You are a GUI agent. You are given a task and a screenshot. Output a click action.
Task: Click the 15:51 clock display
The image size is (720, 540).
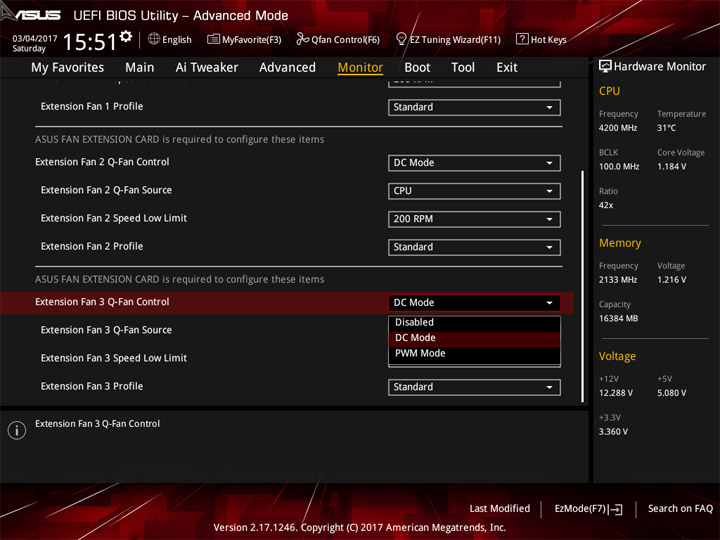90,42
